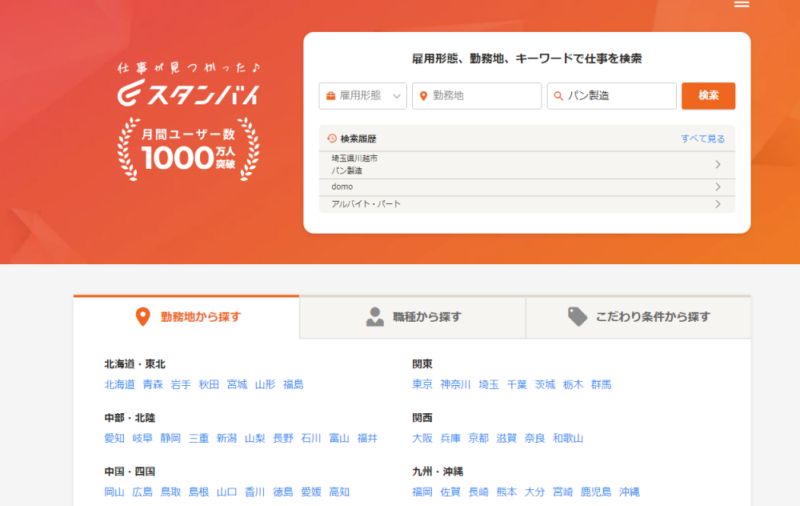
Task: Click the 月間ユーザー数 1000万人突破 badge
Action: pos(188,150)
